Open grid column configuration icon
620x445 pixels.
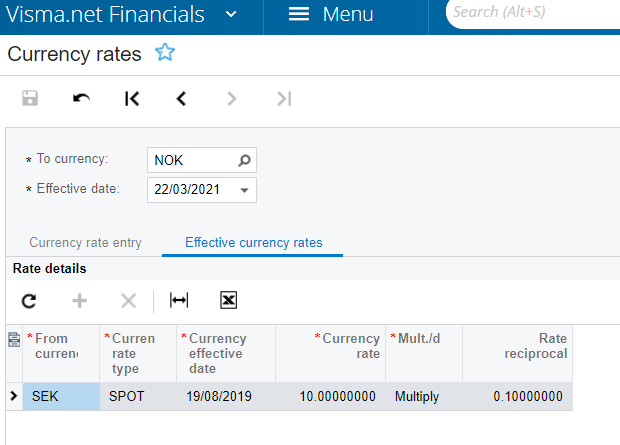click(x=14, y=339)
